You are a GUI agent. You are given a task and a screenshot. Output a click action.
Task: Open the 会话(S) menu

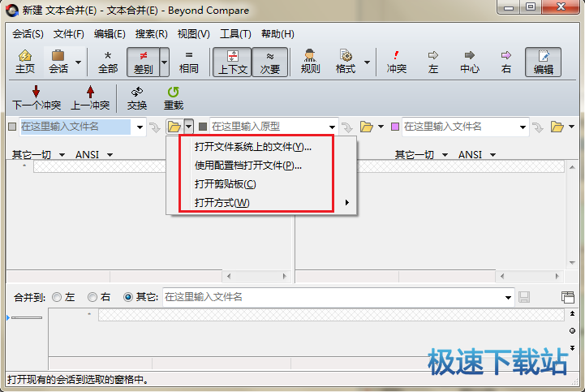[x=28, y=34]
